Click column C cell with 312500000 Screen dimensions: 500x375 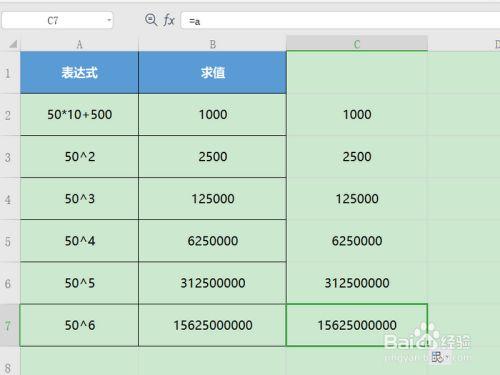357,283
